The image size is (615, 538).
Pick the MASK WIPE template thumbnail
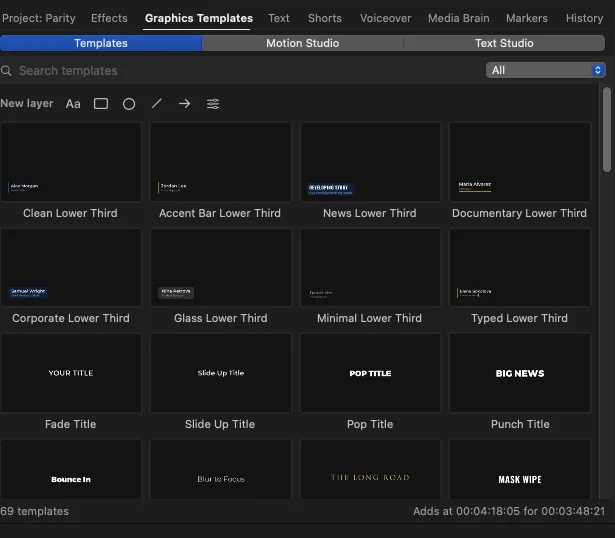pos(520,469)
